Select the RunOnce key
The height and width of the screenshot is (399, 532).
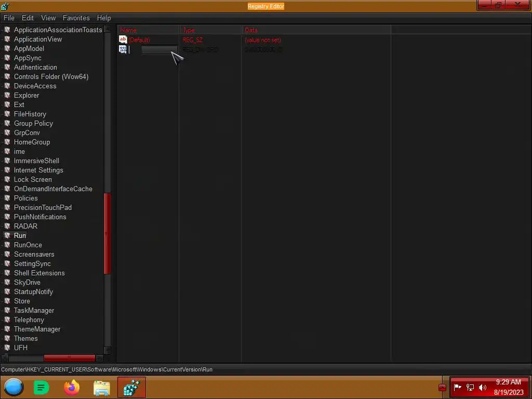tap(28, 245)
